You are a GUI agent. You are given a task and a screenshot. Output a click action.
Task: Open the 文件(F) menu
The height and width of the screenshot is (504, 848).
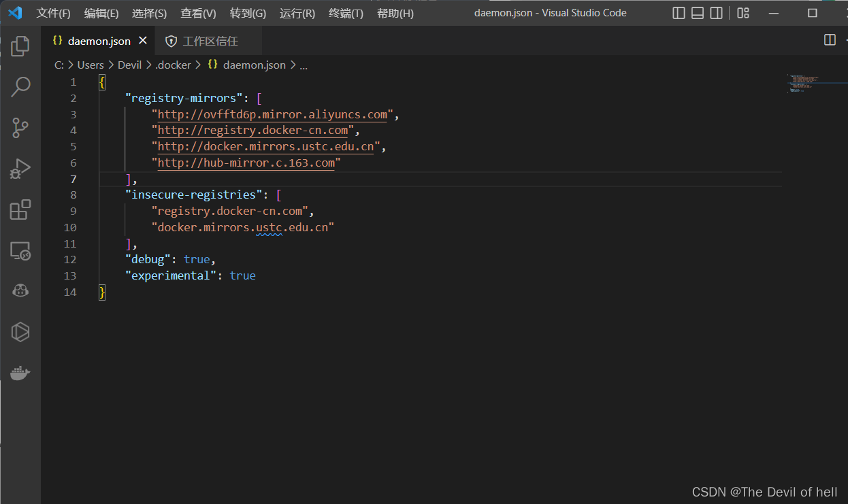[x=53, y=14]
